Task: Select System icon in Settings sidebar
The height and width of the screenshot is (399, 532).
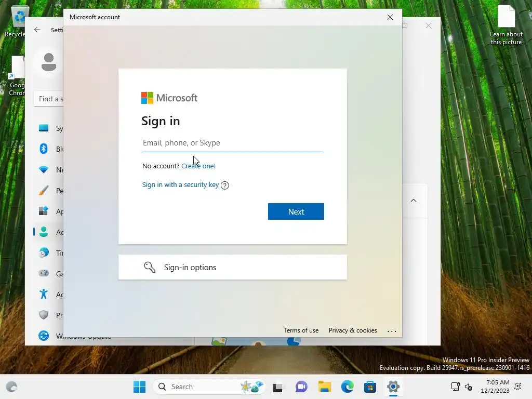Action: (44, 128)
